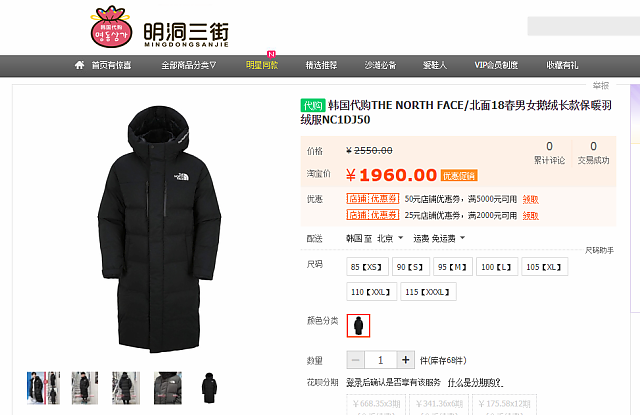Click the orange 优惠促销 tag

459,176
